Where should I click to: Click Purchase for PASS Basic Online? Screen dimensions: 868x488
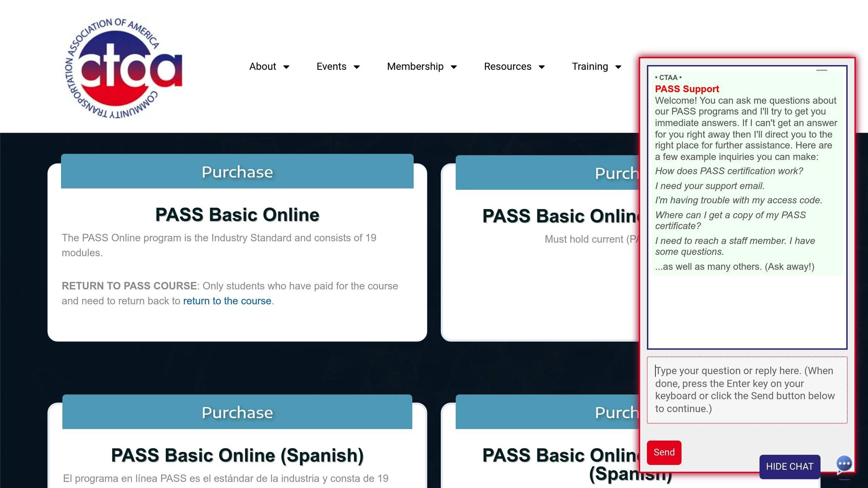pyautogui.click(x=237, y=172)
